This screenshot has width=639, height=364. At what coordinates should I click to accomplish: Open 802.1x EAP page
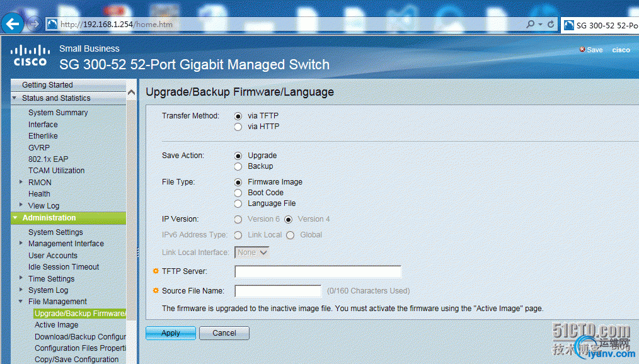48,159
